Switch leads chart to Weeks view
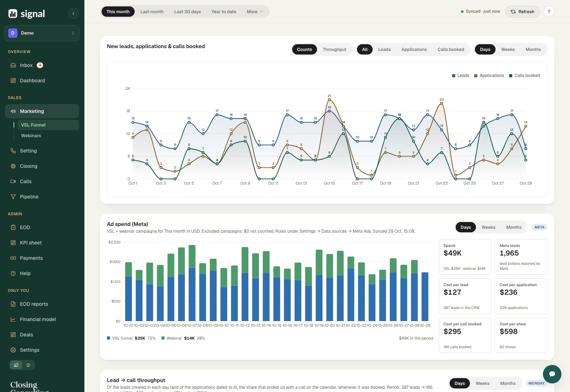The height and width of the screenshot is (392, 570). 508,50
